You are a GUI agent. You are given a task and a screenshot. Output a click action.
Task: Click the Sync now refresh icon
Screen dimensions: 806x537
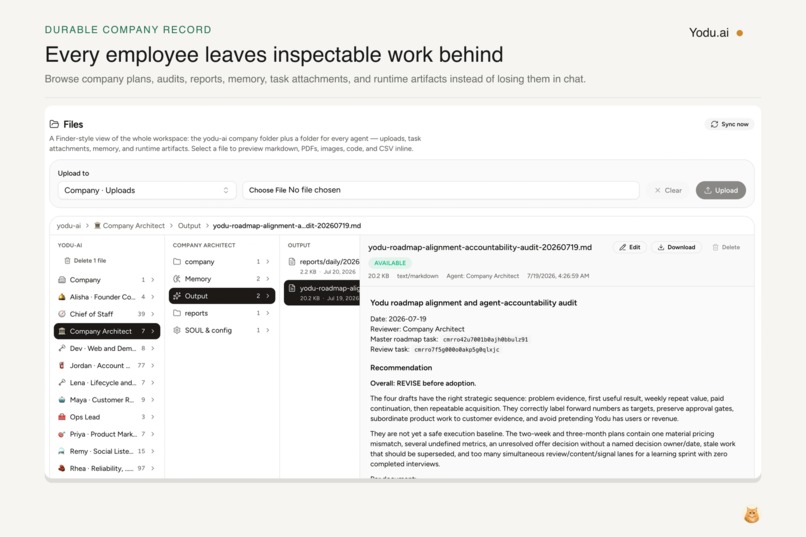[x=714, y=124]
